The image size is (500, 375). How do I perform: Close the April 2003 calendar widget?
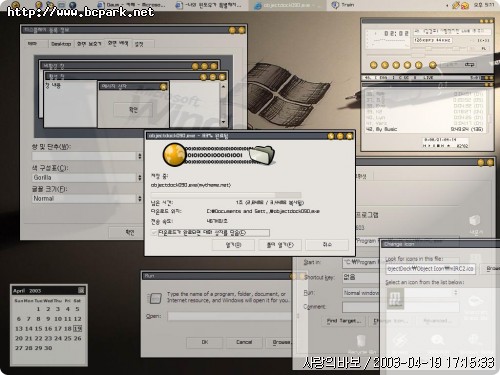click(x=81, y=290)
